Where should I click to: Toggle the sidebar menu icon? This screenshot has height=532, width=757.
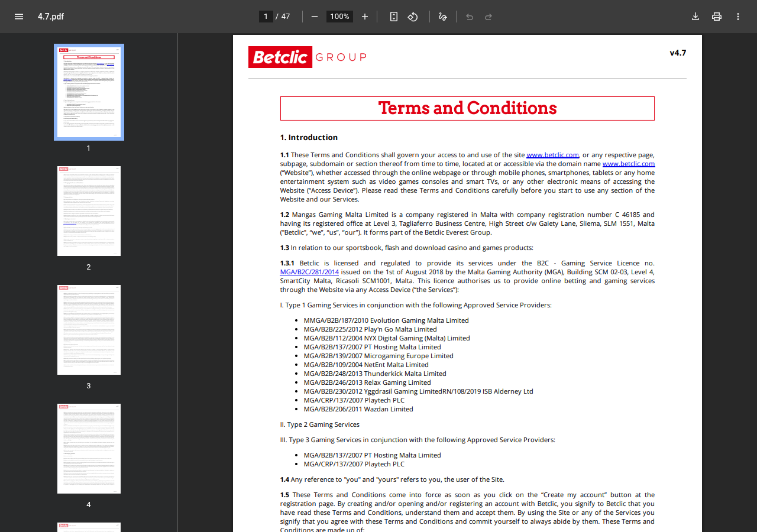pos(19,17)
